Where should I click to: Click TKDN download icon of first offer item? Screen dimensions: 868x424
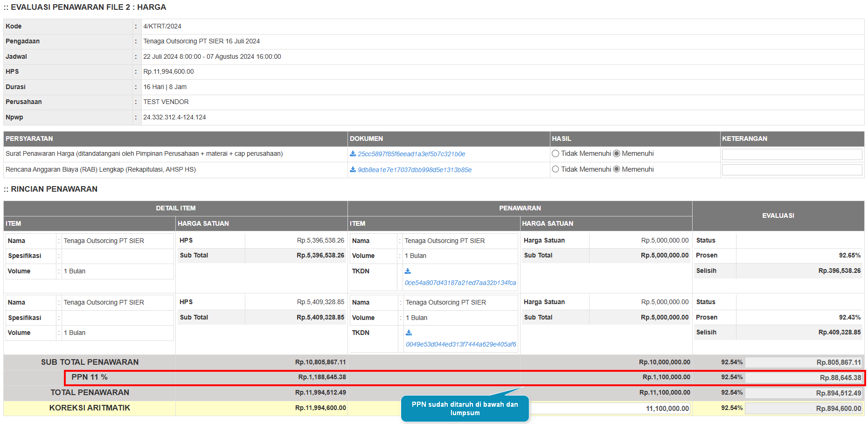click(408, 271)
